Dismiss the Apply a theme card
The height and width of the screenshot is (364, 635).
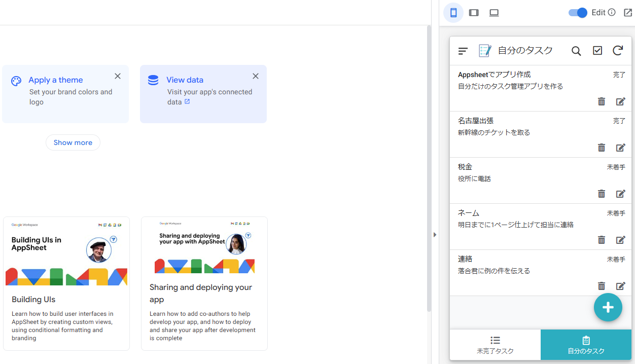pyautogui.click(x=117, y=76)
